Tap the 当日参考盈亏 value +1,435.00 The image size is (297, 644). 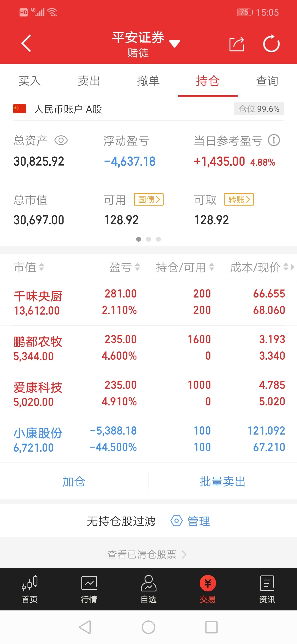pyautogui.click(x=219, y=162)
